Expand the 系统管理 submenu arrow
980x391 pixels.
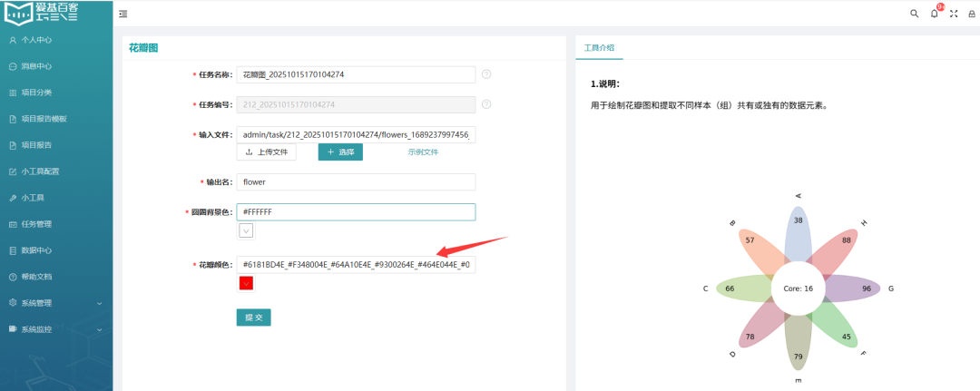click(100, 304)
